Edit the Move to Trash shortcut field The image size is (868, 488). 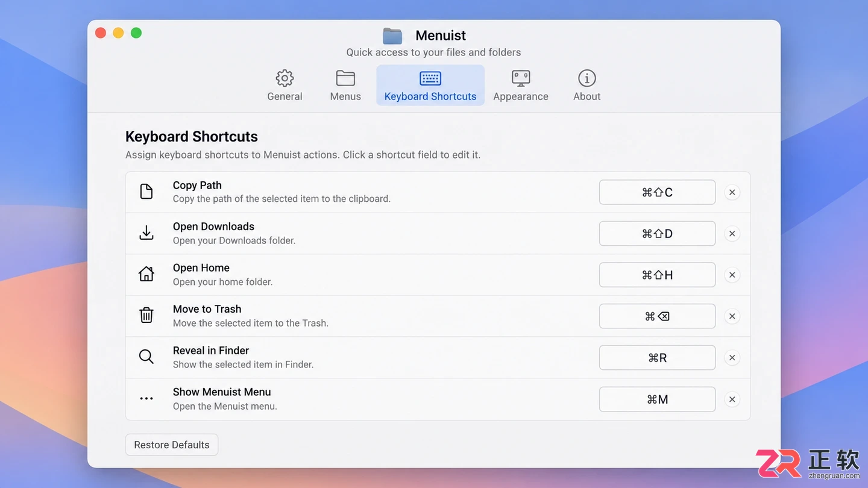(x=657, y=316)
